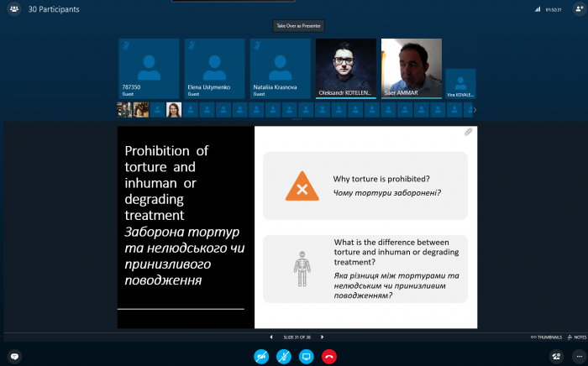Go to the previous slide arrow
The height and width of the screenshot is (366, 588).
pyautogui.click(x=271, y=337)
